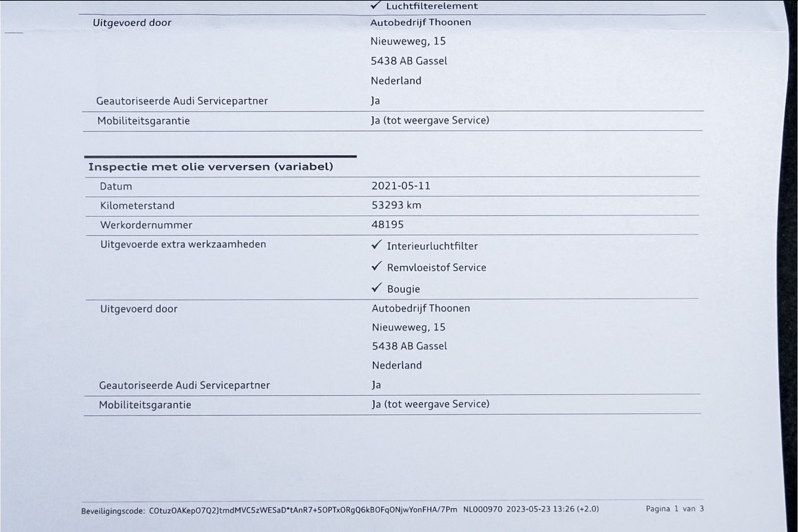Select the Remvloeistof Service text
The width and height of the screenshot is (798, 532).
coord(436,267)
